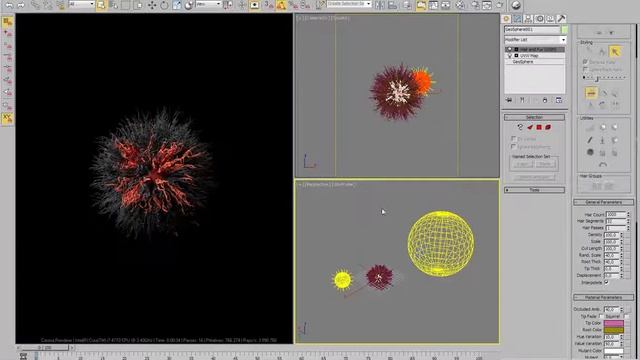Image resolution: width=640 pixels, height=360 pixels.
Task: Choose the Select and Rotate tool
Action: coord(164,5)
